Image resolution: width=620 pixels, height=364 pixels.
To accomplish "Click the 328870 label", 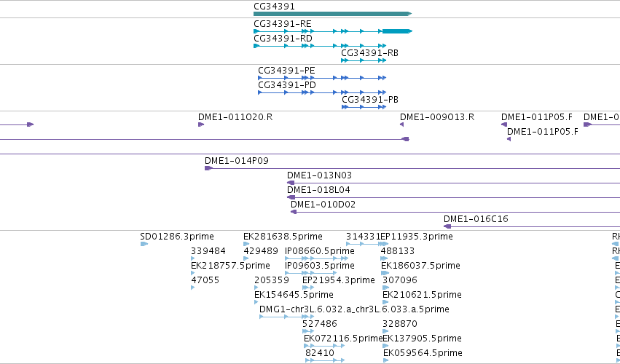I will (x=399, y=324).
